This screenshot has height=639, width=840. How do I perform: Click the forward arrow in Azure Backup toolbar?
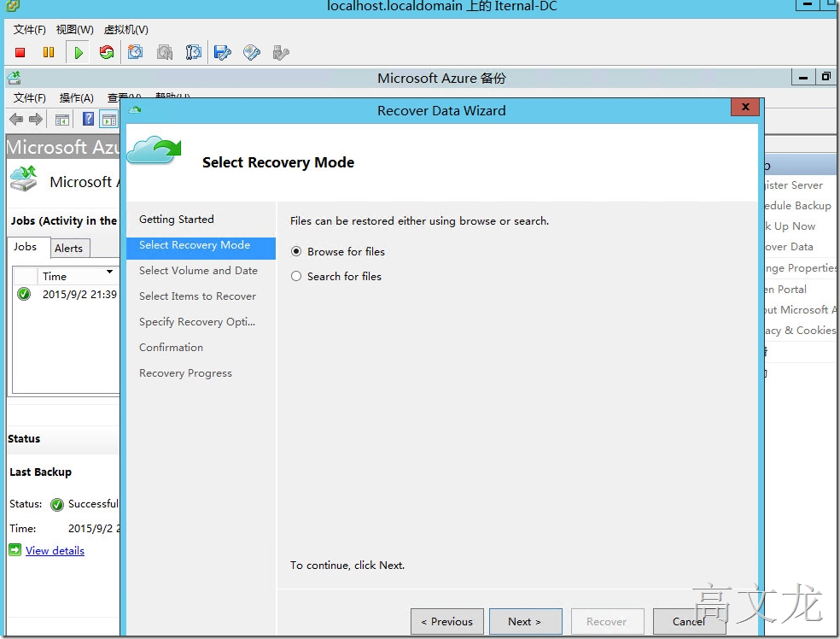coord(36,119)
